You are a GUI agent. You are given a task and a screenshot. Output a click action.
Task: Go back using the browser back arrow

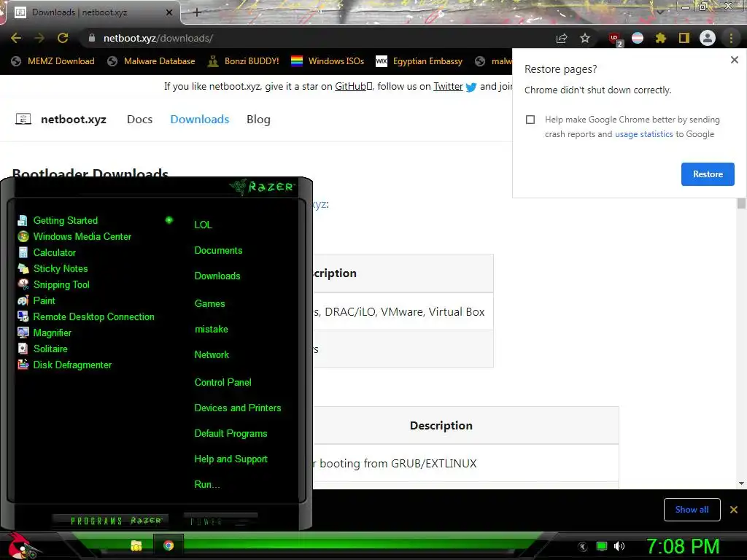16,38
